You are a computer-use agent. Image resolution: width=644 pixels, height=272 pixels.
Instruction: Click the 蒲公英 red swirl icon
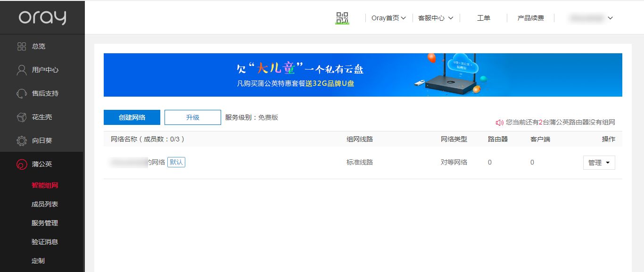pyautogui.click(x=22, y=164)
